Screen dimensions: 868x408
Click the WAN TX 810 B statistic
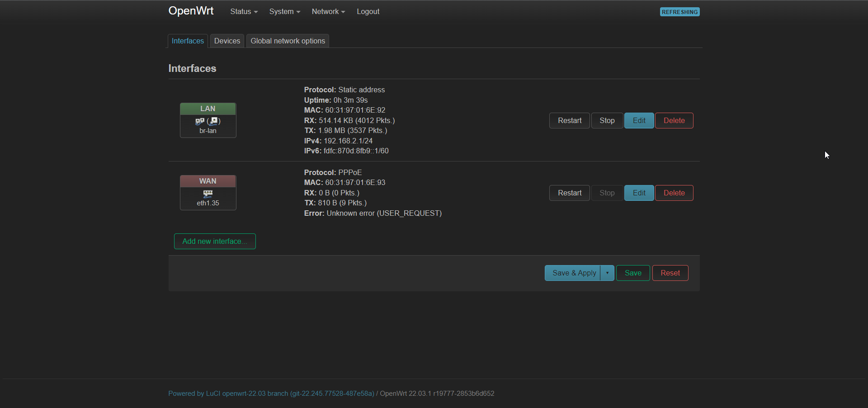click(x=335, y=203)
